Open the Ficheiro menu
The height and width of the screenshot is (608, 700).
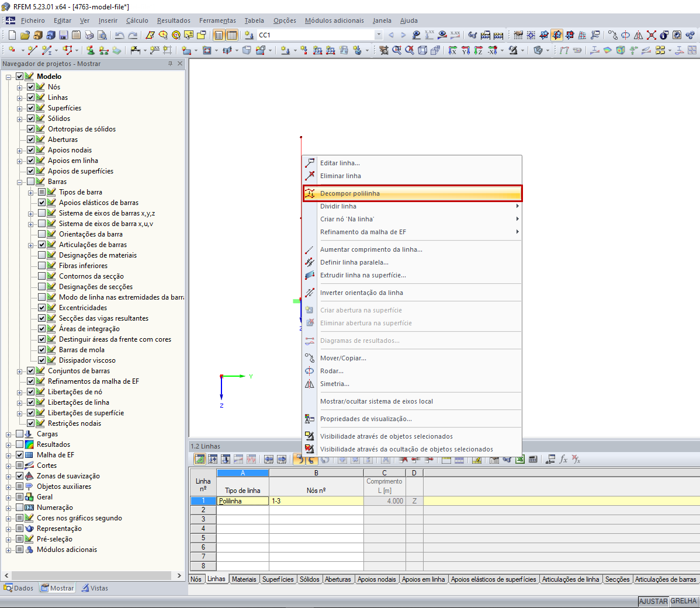[33, 20]
